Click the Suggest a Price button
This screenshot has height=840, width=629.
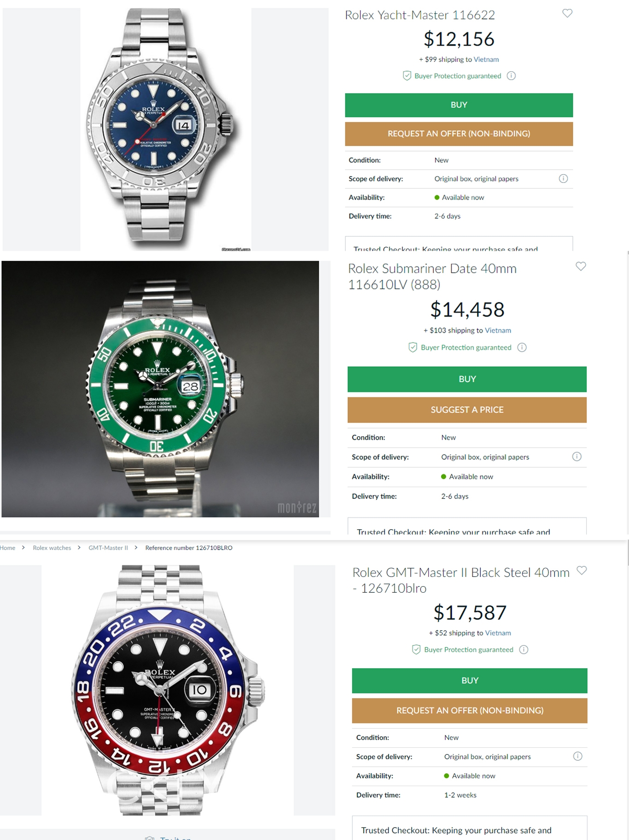tap(467, 410)
